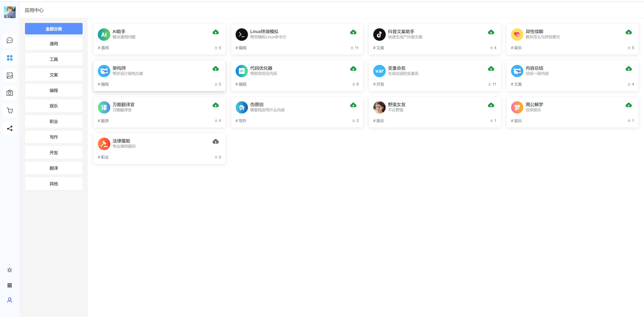The width and height of the screenshot is (644, 317).
Task: Click the camera icon in sidebar
Action: point(10,93)
